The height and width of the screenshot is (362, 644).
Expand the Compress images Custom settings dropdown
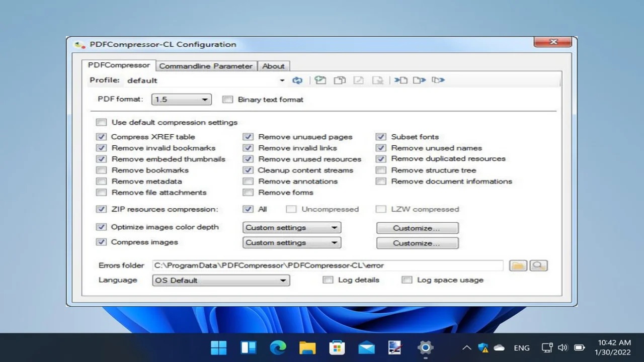click(292, 243)
